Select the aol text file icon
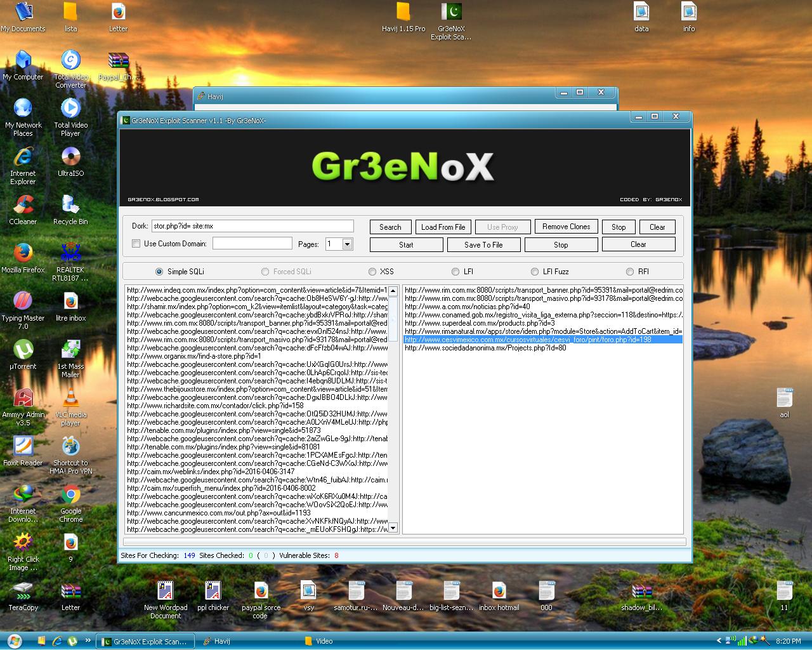The height and width of the screenshot is (650, 812). point(785,403)
